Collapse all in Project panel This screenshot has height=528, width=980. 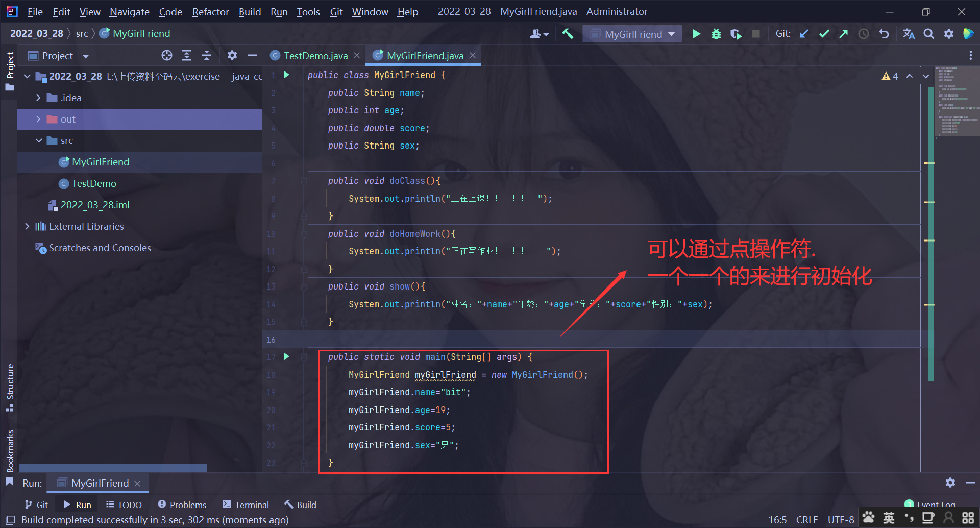[207, 55]
